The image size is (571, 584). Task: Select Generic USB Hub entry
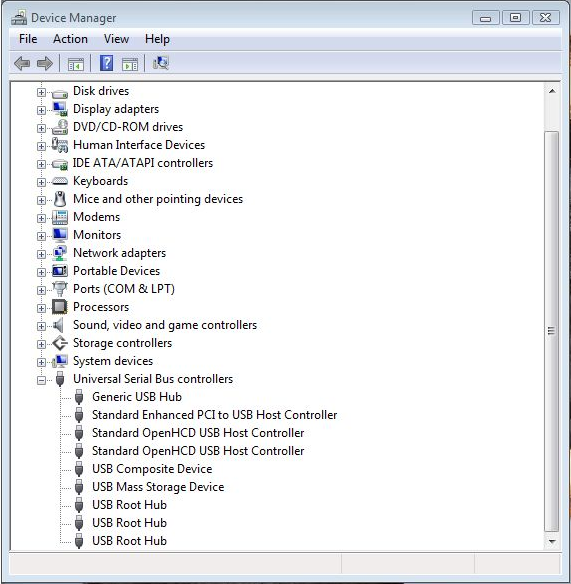137,397
